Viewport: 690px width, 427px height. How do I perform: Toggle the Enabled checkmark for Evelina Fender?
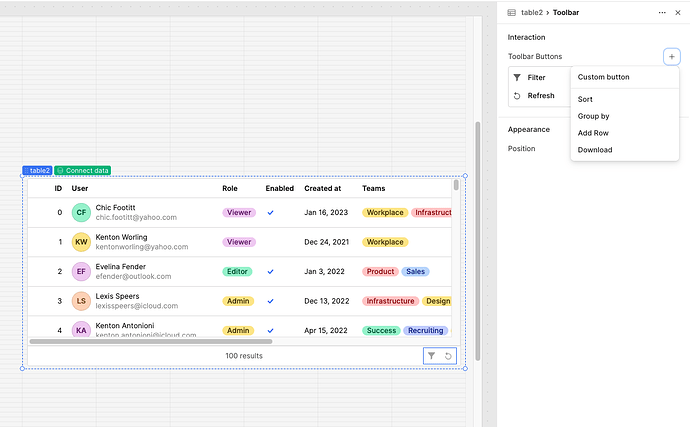pos(270,272)
